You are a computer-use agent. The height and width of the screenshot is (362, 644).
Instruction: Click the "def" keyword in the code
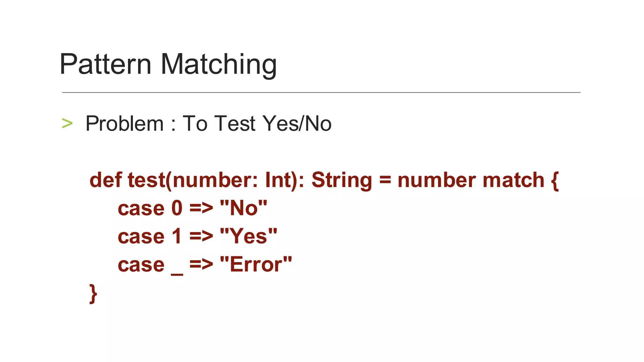point(106,180)
